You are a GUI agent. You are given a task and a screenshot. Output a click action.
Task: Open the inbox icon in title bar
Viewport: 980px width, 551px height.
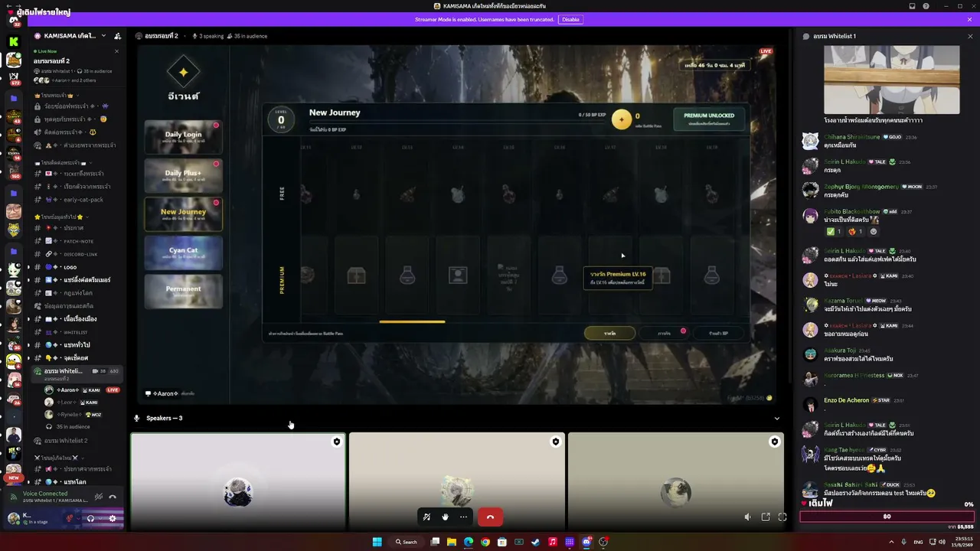point(912,6)
